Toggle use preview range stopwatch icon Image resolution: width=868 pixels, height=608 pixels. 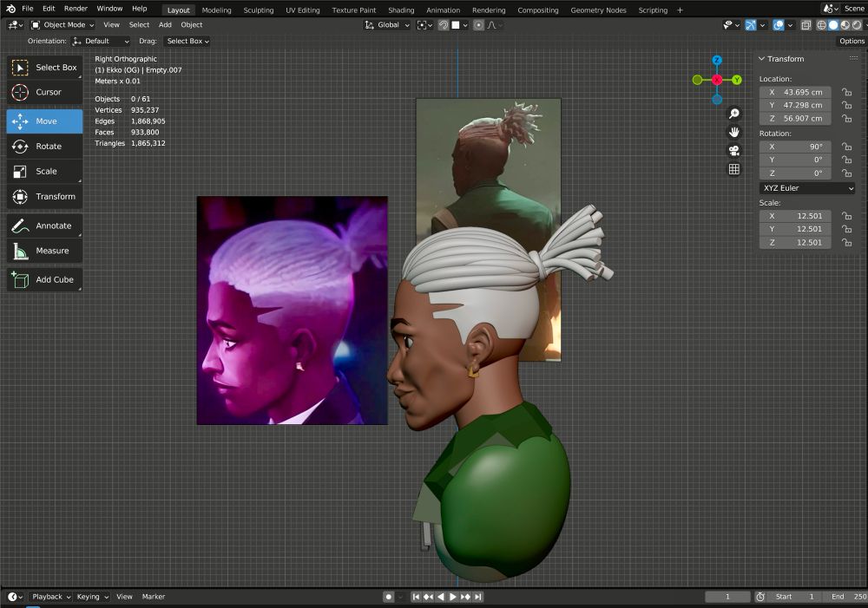[x=760, y=597]
